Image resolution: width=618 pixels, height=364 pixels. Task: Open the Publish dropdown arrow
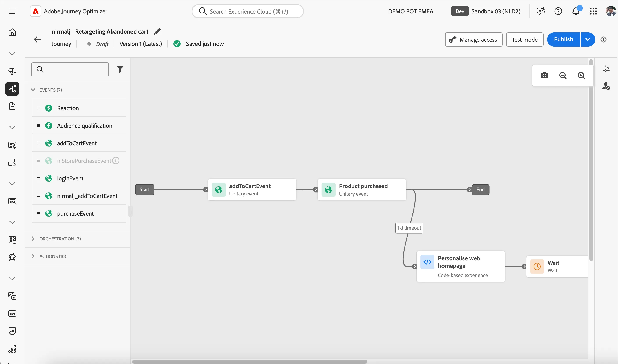[587, 40]
